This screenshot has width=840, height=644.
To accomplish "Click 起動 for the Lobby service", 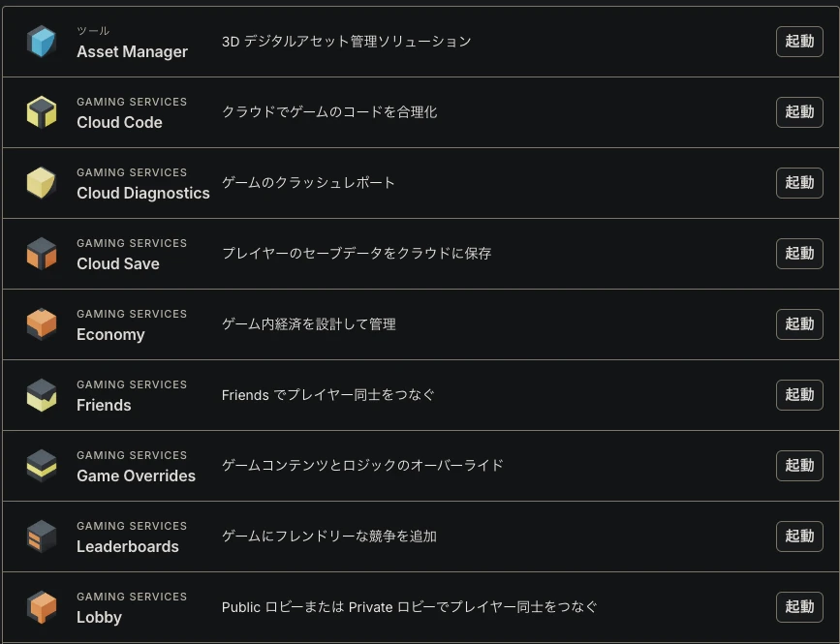I will 799,606.
